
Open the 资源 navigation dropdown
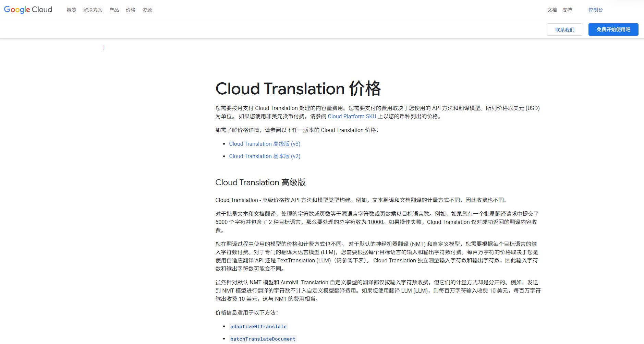click(x=147, y=10)
